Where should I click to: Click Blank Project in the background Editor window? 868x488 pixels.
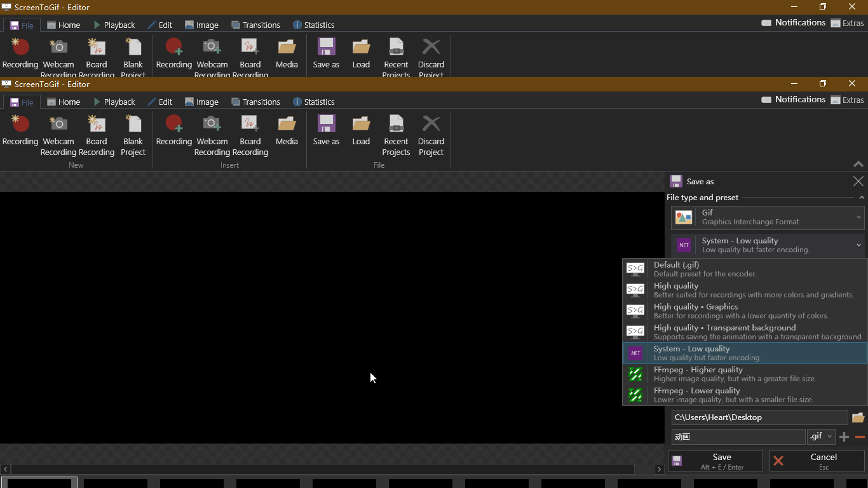[133, 57]
